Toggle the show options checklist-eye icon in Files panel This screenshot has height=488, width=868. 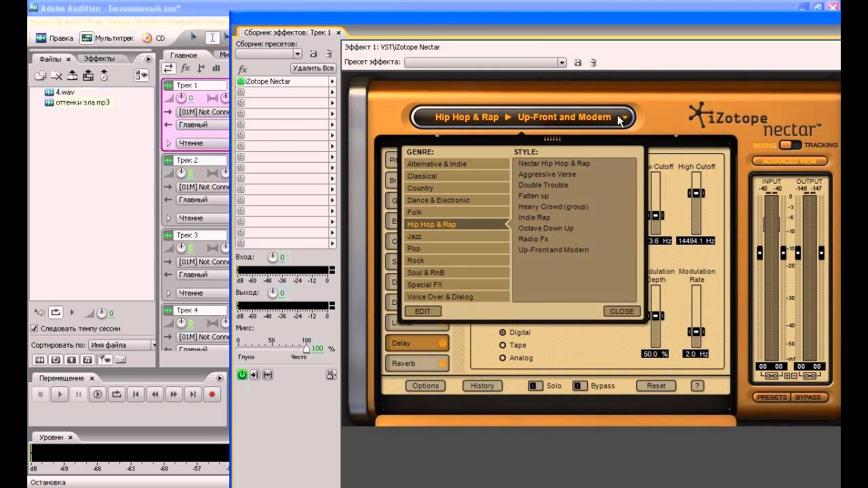coord(141,75)
